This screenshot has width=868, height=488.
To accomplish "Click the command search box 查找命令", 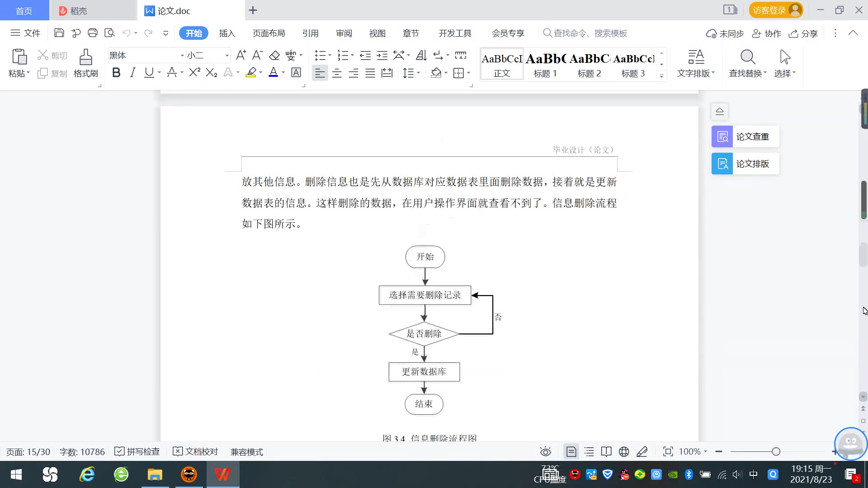I will (x=590, y=33).
